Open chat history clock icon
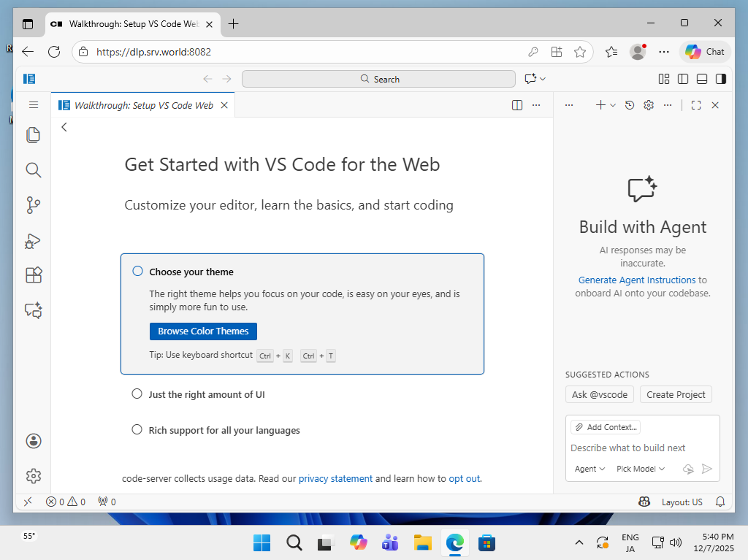Image resolution: width=748 pixels, height=560 pixels. coord(630,105)
